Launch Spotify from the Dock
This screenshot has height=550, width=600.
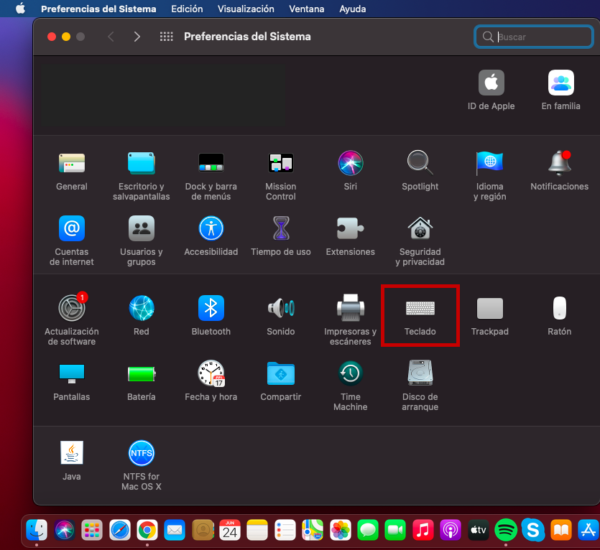(505, 529)
